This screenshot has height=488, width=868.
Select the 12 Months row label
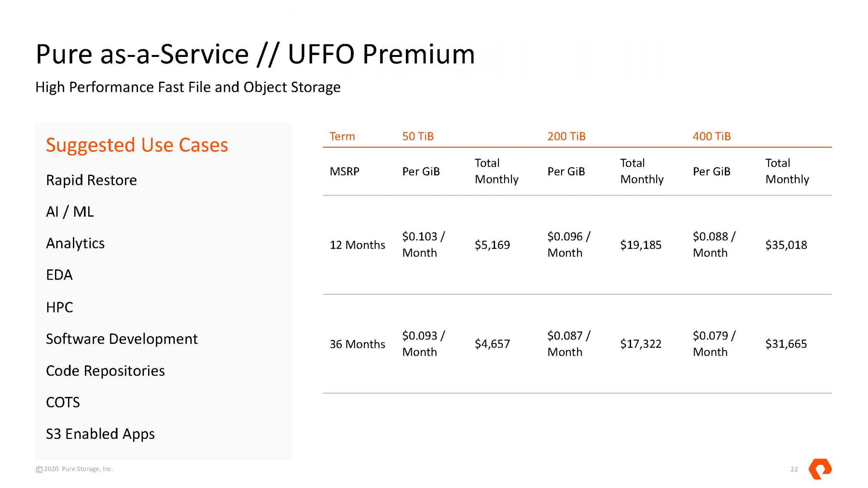(x=357, y=245)
